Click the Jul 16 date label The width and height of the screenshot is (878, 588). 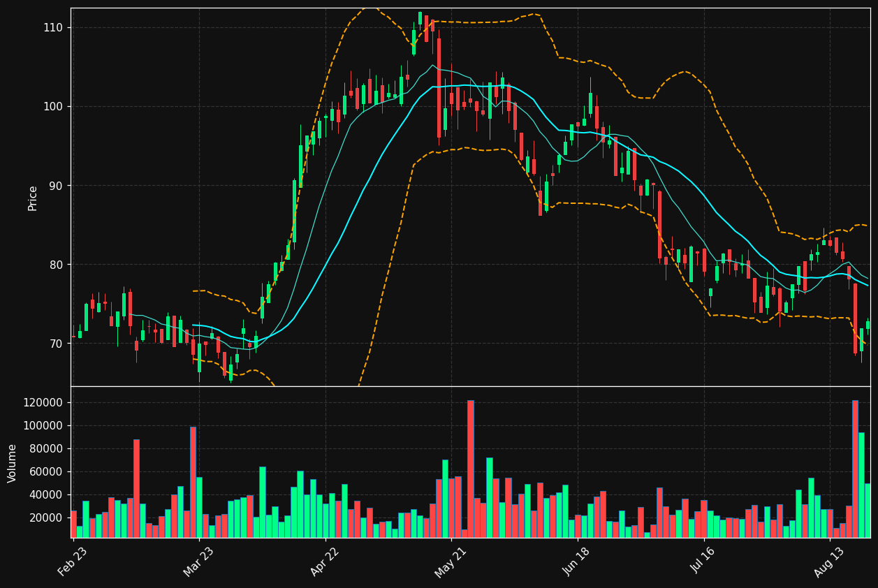[705, 561]
